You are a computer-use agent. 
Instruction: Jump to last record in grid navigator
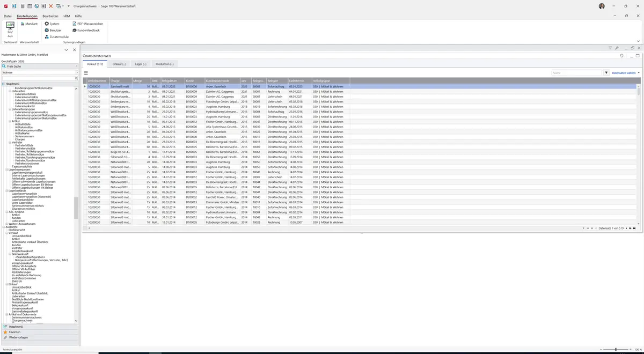(634, 228)
